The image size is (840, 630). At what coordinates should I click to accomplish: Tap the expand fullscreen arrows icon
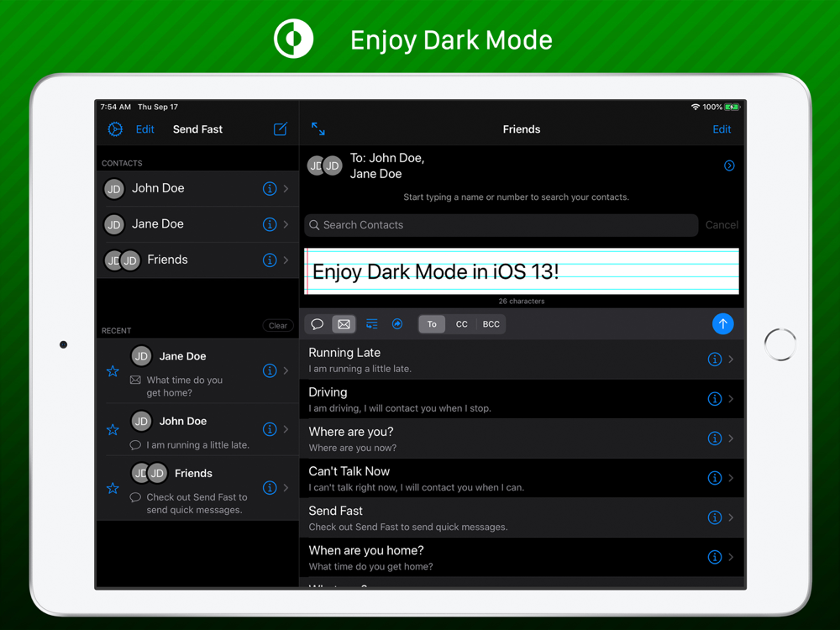click(318, 129)
